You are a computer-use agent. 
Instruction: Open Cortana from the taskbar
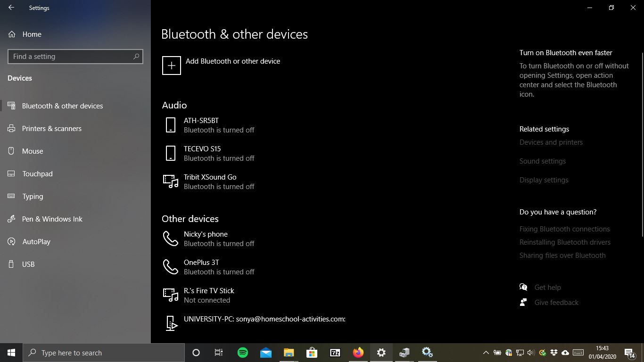196,353
